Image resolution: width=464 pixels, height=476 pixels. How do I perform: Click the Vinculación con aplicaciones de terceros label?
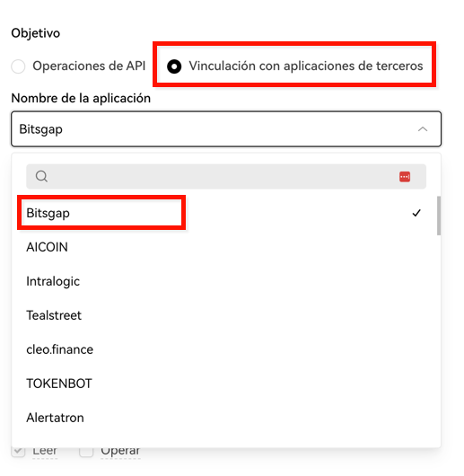pos(306,66)
